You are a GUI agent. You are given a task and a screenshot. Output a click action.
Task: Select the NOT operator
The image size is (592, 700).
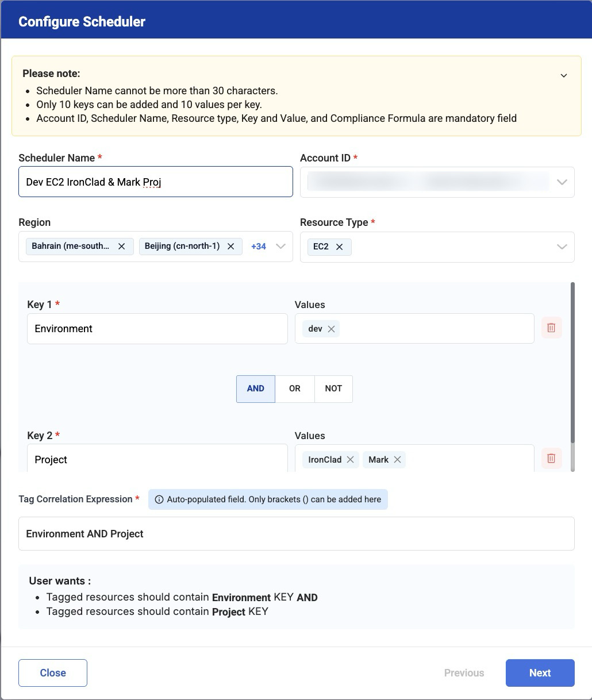pos(333,389)
